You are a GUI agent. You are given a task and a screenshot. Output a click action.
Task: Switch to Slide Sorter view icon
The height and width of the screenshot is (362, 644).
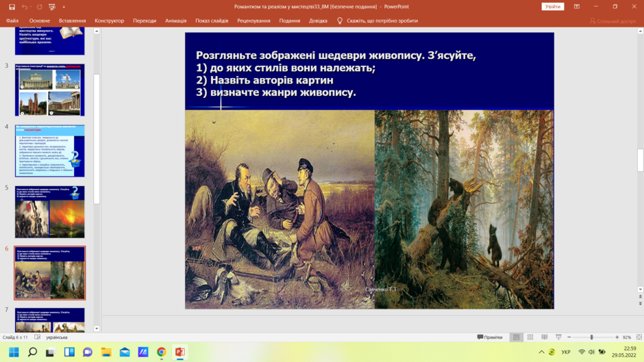pyautogui.click(x=530, y=337)
